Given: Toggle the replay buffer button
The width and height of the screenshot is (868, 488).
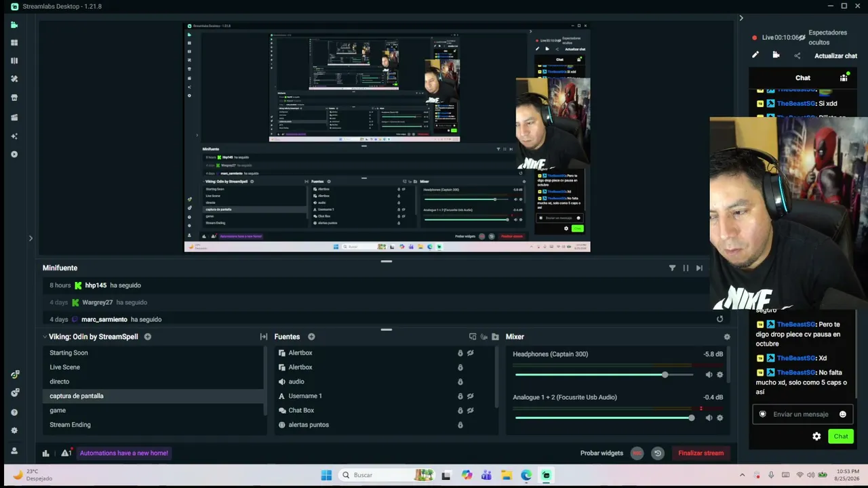Looking at the screenshot, I should (x=657, y=453).
